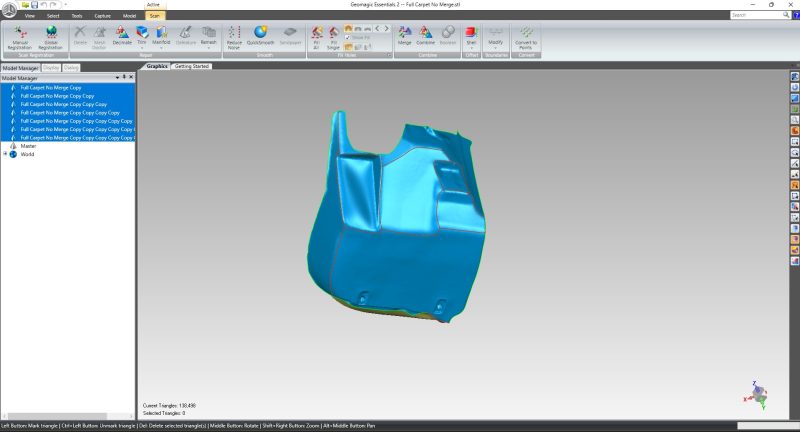Click the Fill All holes icon
Image resolution: width=800 pixels, height=432 pixels.
317,36
